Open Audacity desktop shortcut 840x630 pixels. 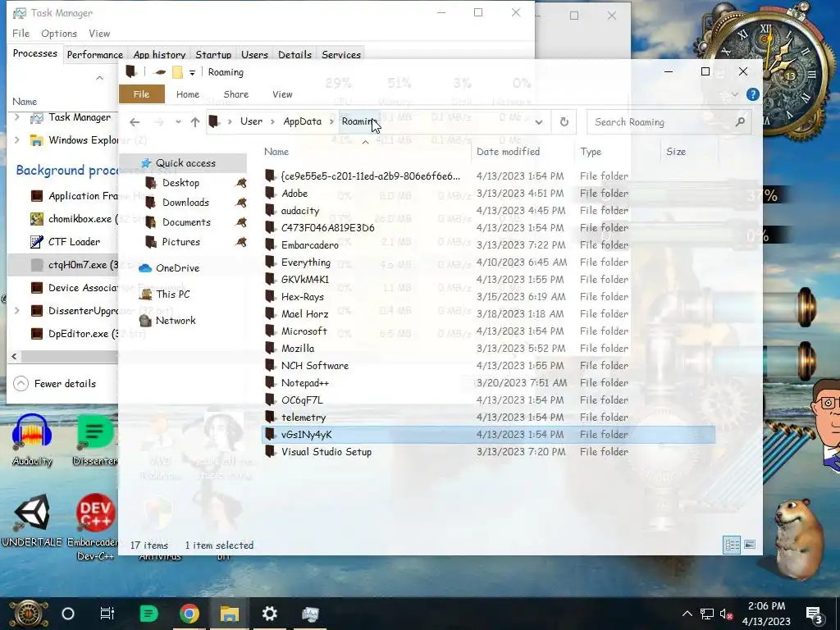(x=32, y=441)
